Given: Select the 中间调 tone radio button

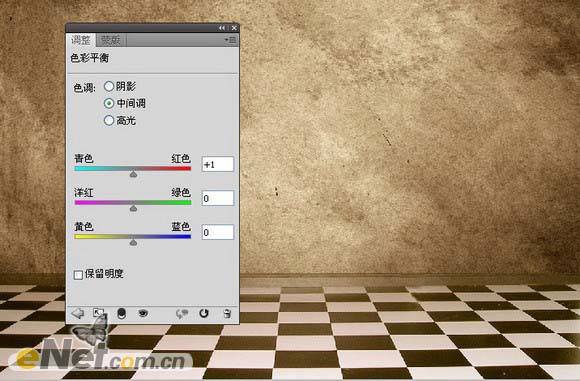Looking at the screenshot, I should 109,103.
